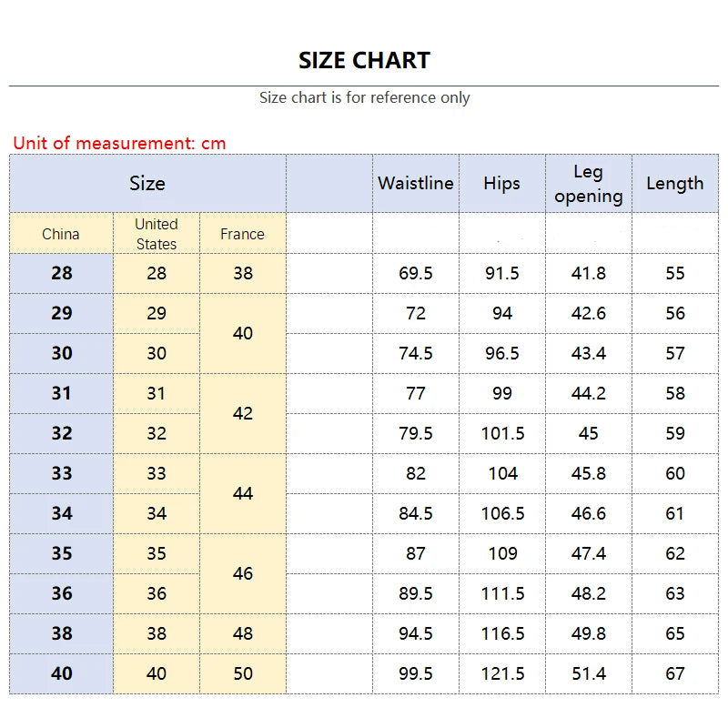Click the SIZE CHART title
The image size is (728, 728).
click(x=364, y=61)
